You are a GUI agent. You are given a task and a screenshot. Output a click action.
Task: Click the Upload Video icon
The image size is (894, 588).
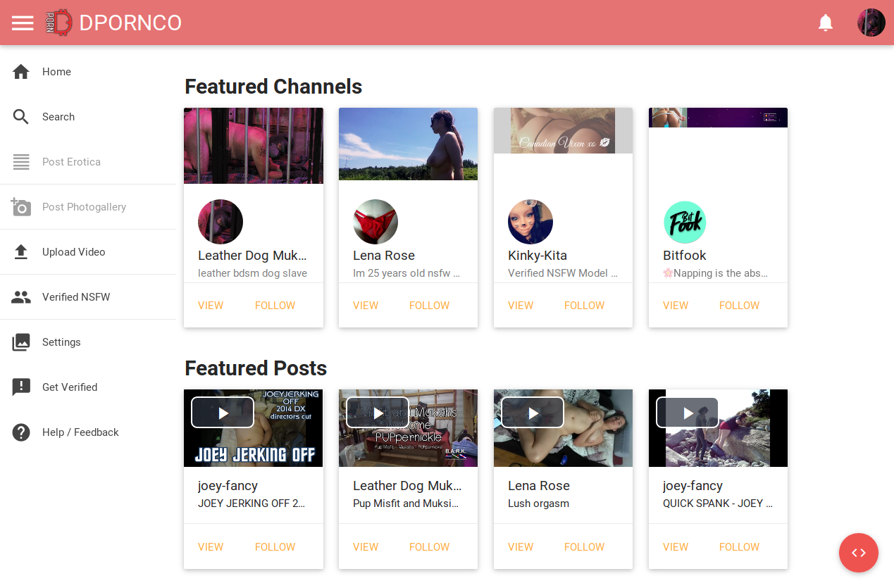(21, 252)
